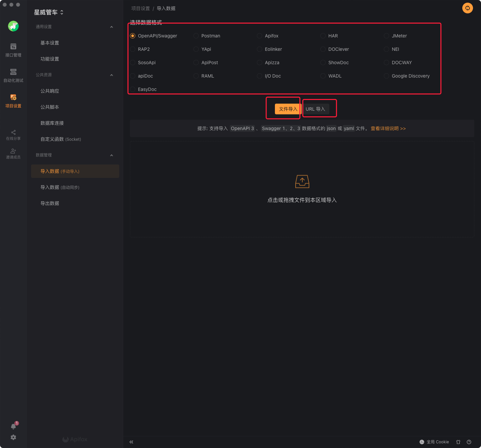Click the 邀请成员 invite icon
Viewport: 481px width, 448px height.
tap(13, 154)
